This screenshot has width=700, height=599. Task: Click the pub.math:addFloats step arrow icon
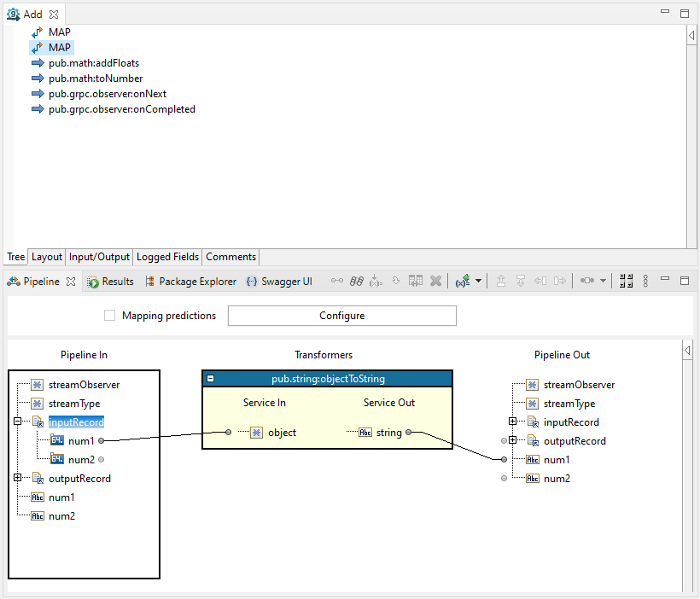click(x=38, y=63)
